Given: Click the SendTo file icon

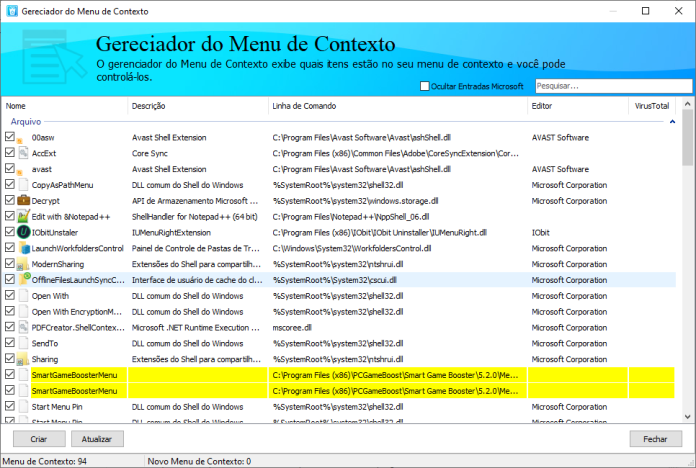Looking at the screenshot, I should pyautogui.click(x=24, y=343).
